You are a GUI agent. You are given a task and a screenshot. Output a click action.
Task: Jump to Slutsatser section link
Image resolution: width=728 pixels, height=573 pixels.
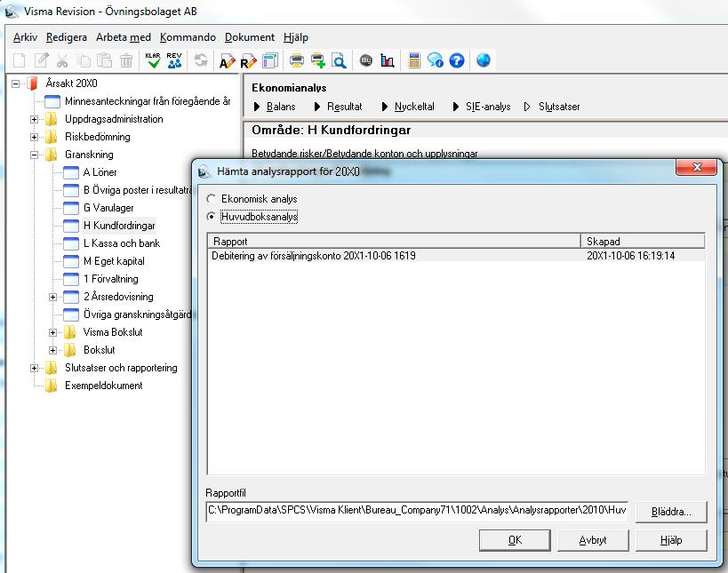pos(559,107)
